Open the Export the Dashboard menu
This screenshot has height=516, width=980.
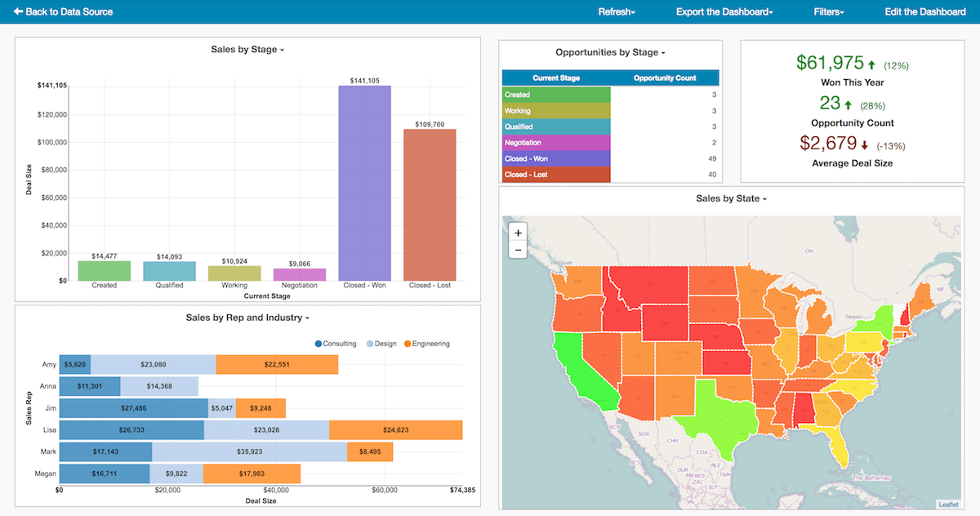click(x=724, y=11)
